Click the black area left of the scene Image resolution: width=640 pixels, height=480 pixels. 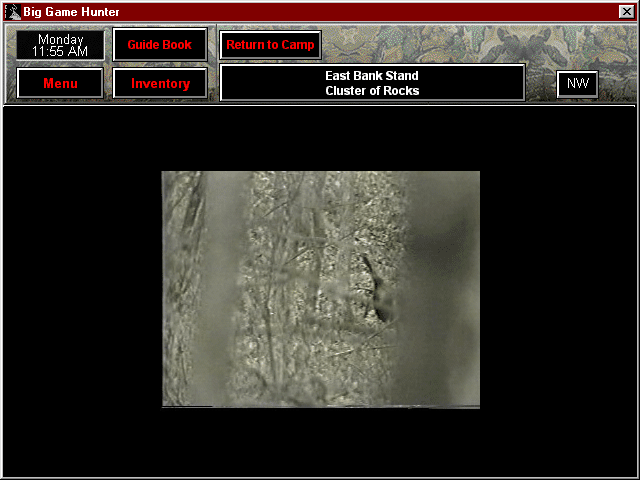[x=80, y=290]
